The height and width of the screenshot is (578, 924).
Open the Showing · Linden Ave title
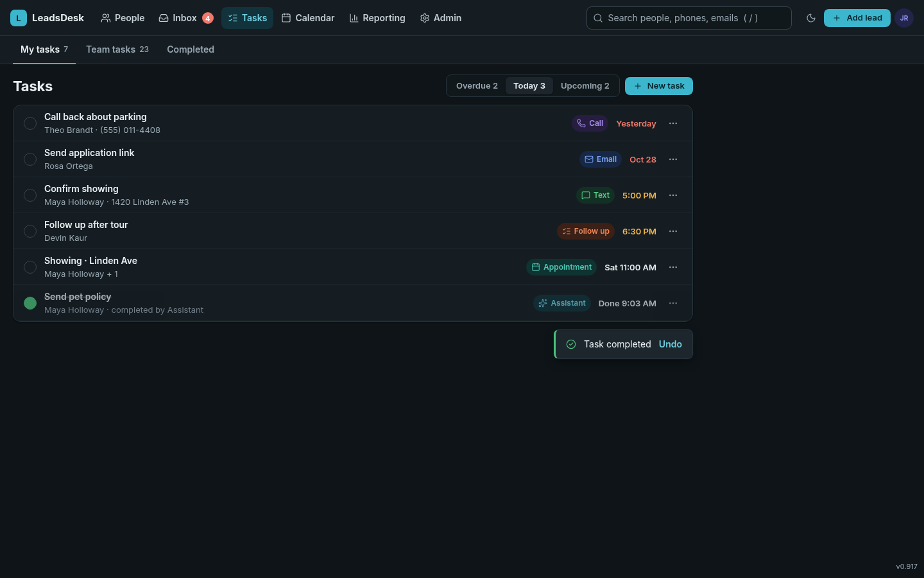(x=90, y=261)
